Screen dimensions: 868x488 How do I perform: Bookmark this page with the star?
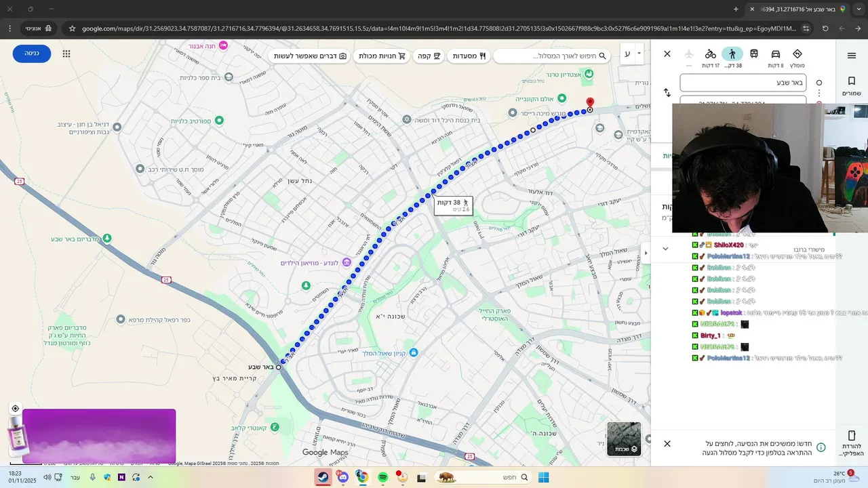tap(73, 28)
